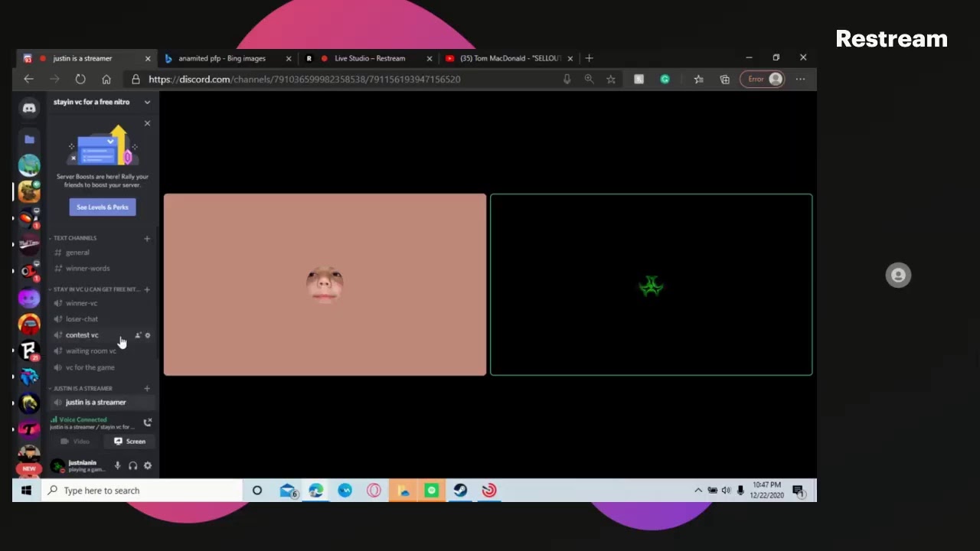This screenshot has width=980, height=551.
Task: Close the anamited pfp - Bing images tab
Action: point(289,58)
